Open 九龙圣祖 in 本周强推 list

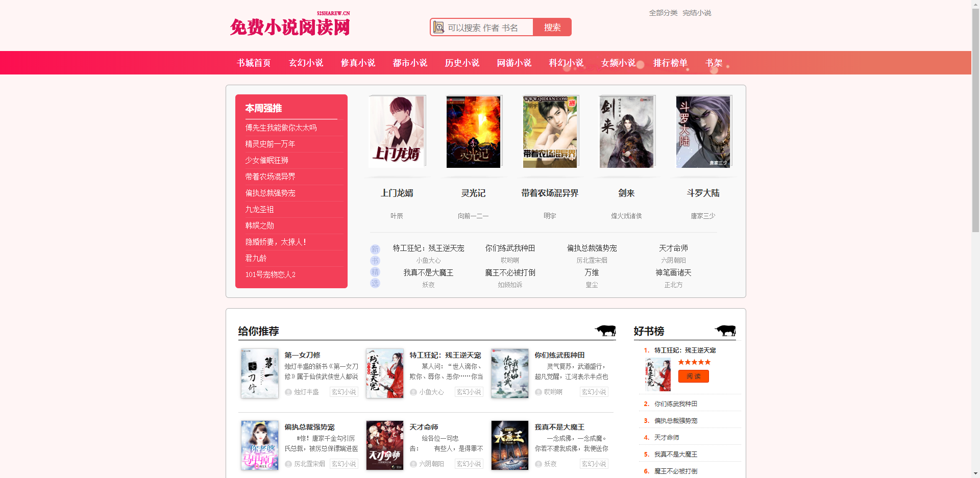tap(259, 209)
